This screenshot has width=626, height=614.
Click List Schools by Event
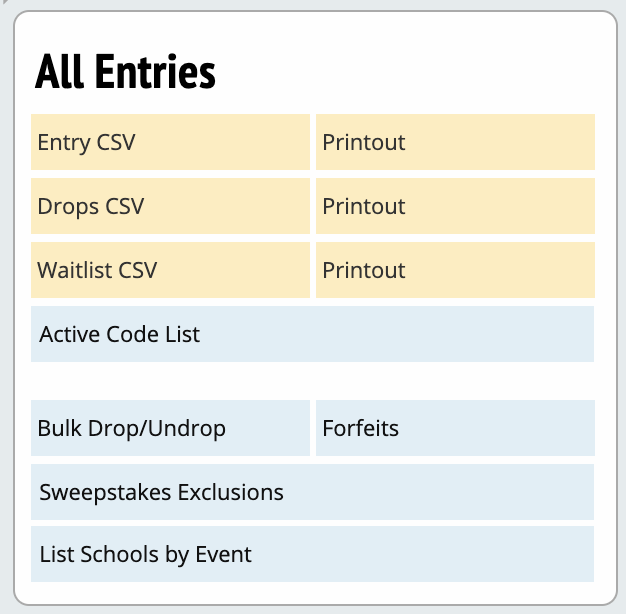312,554
